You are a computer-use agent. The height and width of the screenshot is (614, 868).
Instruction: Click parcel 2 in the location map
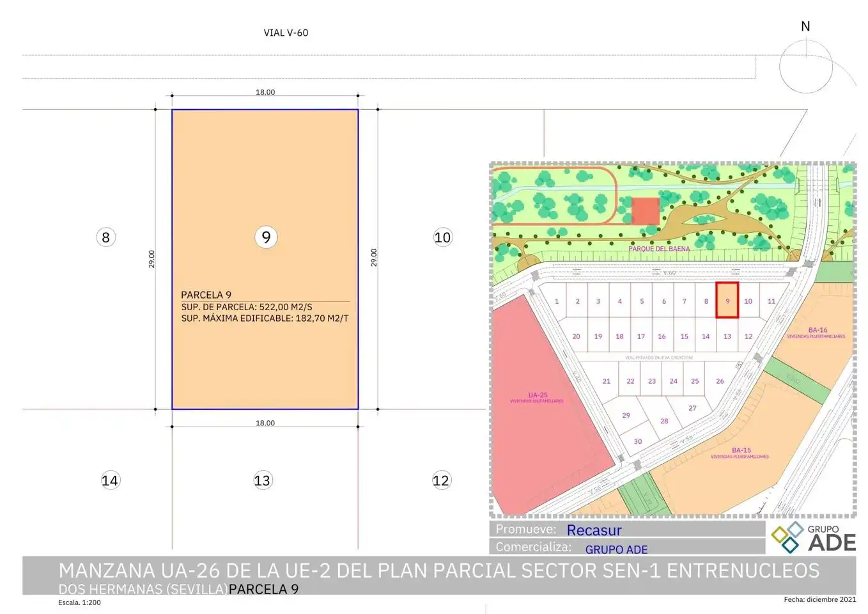coord(578,301)
